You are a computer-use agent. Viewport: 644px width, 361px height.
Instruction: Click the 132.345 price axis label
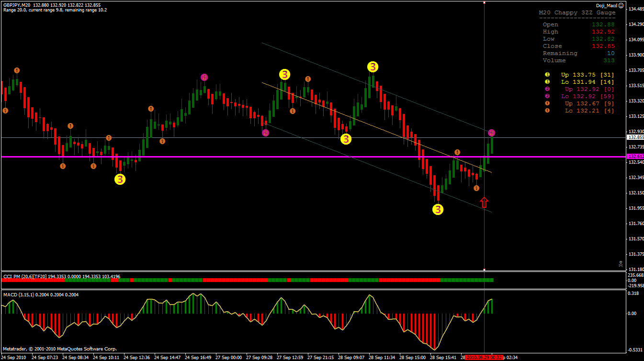coord(636,177)
